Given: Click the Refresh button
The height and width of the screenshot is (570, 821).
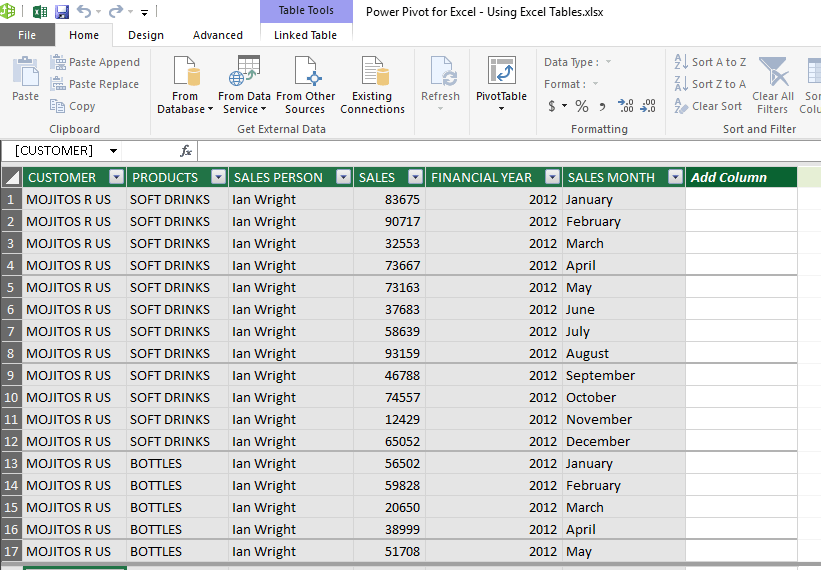Looking at the screenshot, I should (x=440, y=84).
